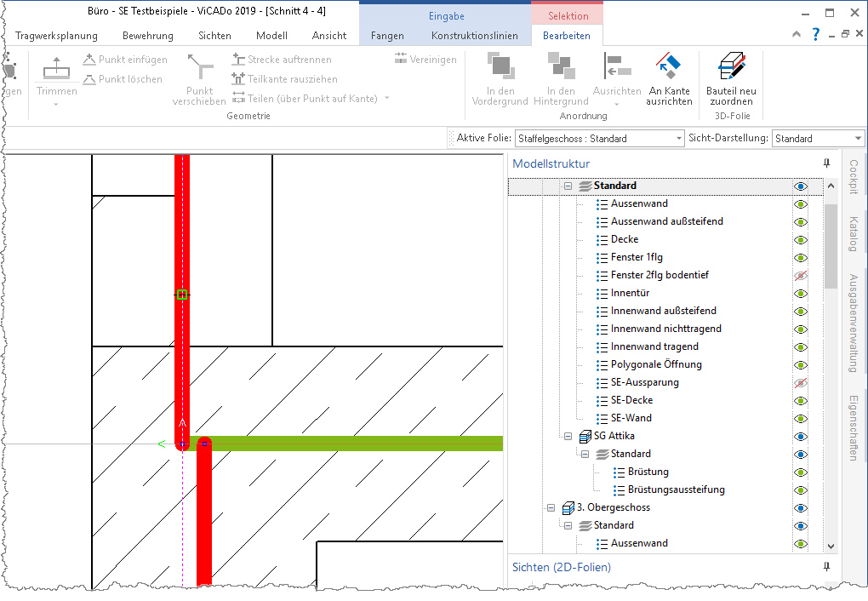868x601 pixels.
Task: Collapse the SG Attika node
Action: (568, 437)
